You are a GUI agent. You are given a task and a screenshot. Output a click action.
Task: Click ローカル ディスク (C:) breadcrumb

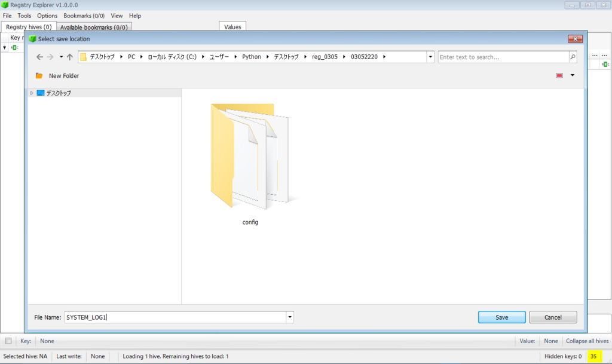[172, 57]
